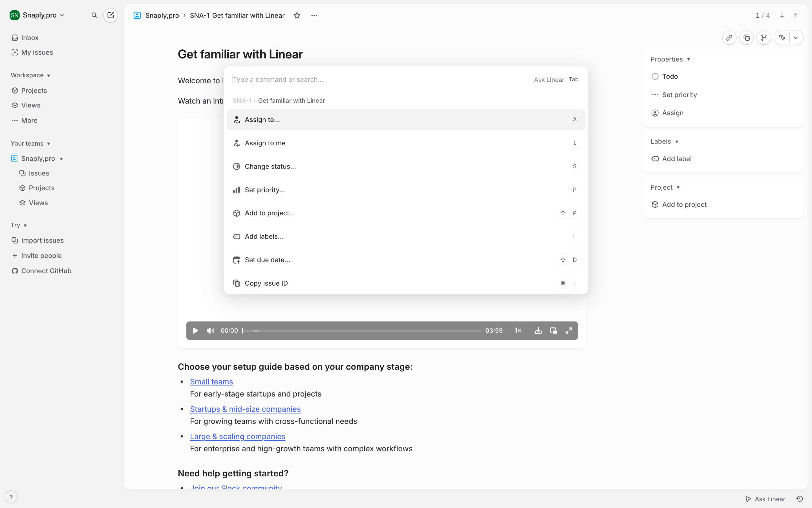
Task: Star the issue as favorite
Action: tap(297, 16)
